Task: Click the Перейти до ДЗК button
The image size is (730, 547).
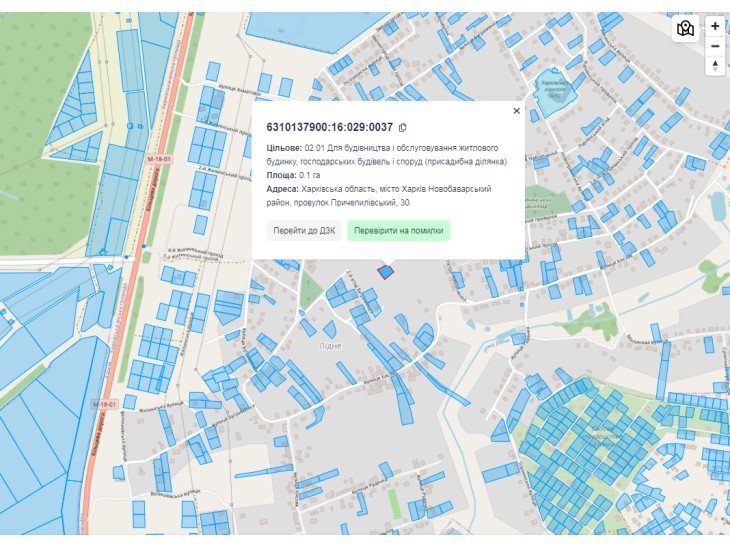Action: click(304, 231)
